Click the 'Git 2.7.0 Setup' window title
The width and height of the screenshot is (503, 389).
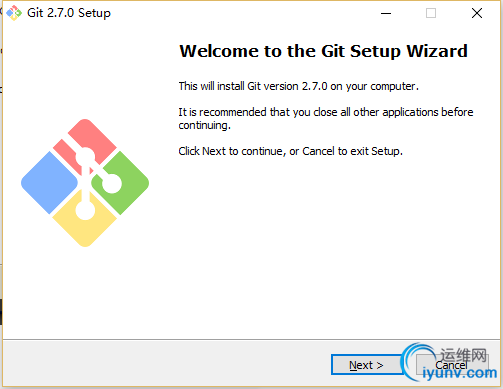[x=69, y=13]
